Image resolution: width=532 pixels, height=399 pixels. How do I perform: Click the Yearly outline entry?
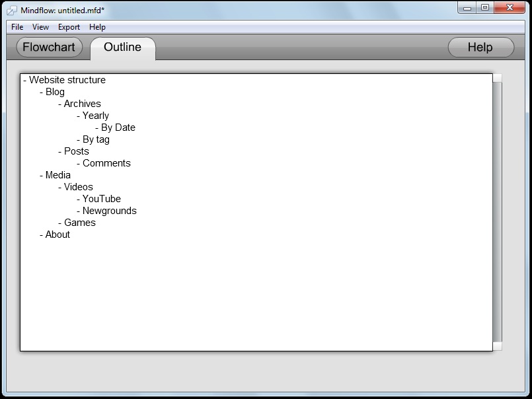point(95,116)
